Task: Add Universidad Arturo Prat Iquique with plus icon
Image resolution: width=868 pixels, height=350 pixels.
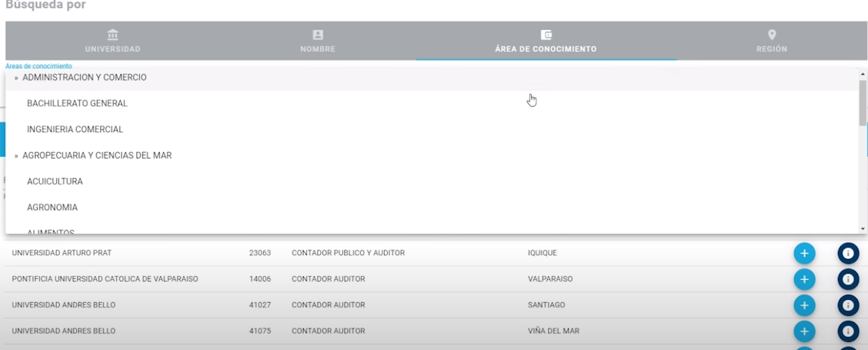Action: [804, 253]
